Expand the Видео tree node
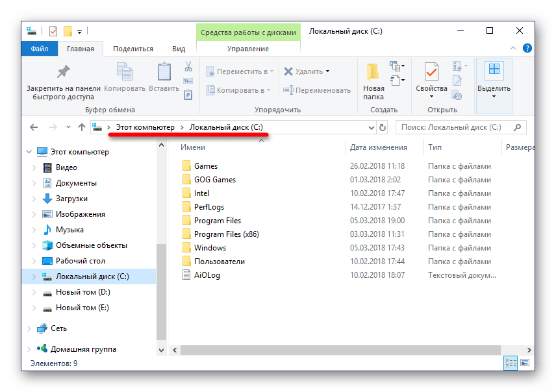Image resolution: width=556 pixels, height=392 pixels. (x=34, y=167)
